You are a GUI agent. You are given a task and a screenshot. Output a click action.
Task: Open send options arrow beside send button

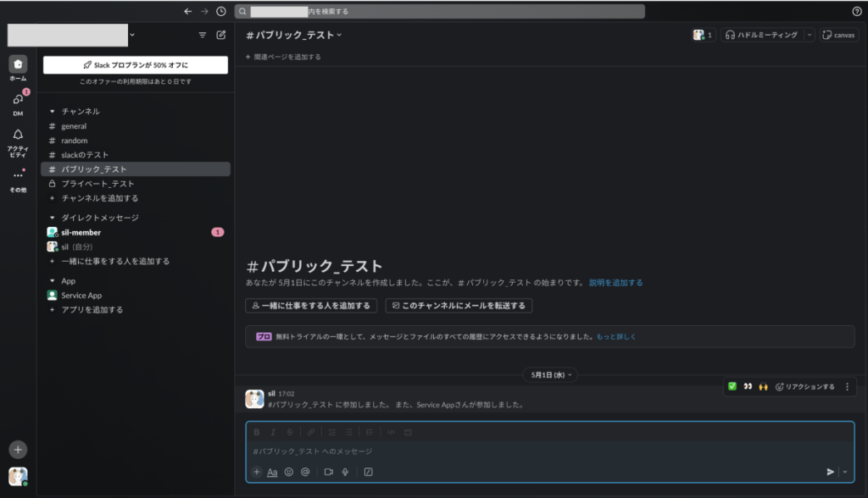[845, 472]
